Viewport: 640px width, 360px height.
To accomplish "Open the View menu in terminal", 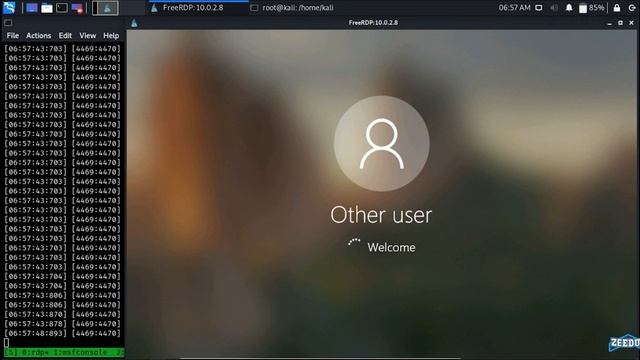I will tap(87, 36).
